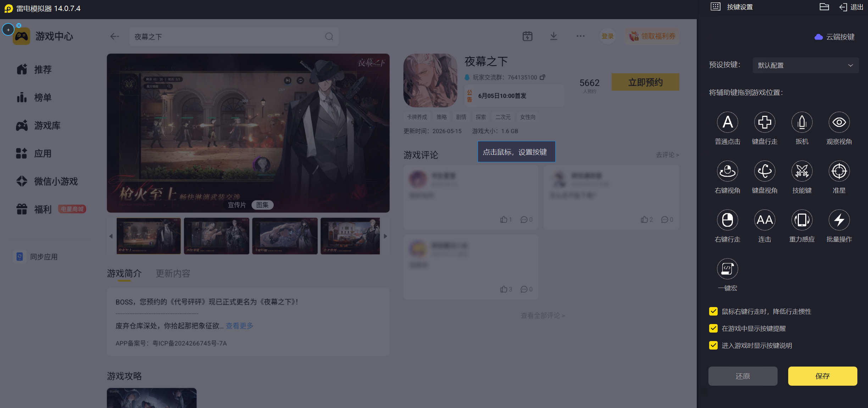This screenshot has width=868, height=408.
Task: Select the 右键行走 mouse icon
Action: click(x=728, y=220)
